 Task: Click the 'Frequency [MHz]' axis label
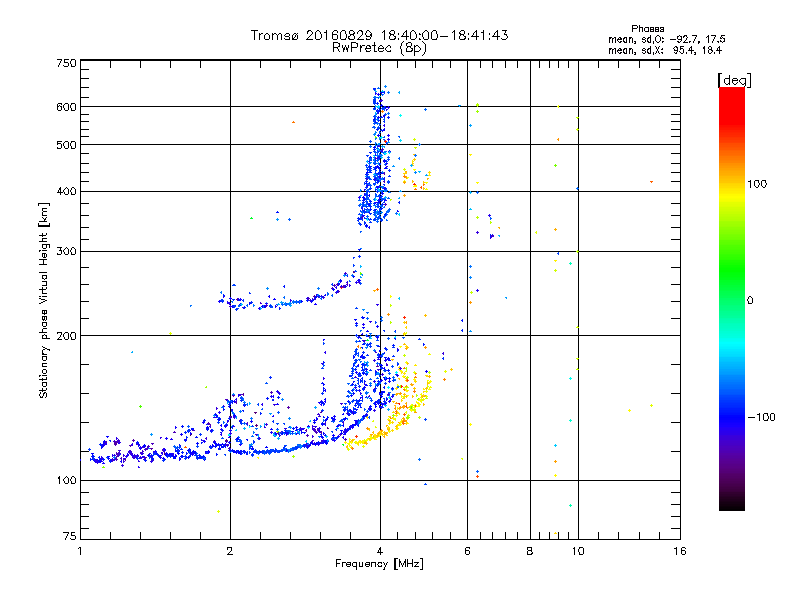[x=379, y=564]
